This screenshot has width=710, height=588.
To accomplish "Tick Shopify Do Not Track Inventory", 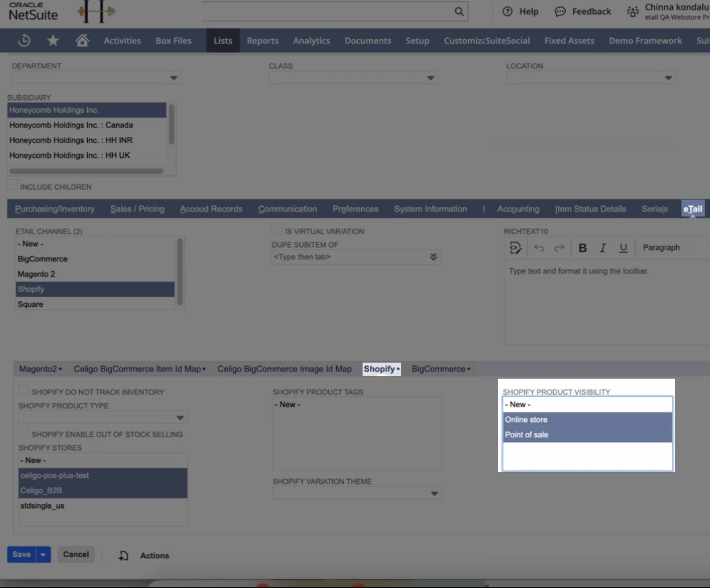I will click(23, 390).
